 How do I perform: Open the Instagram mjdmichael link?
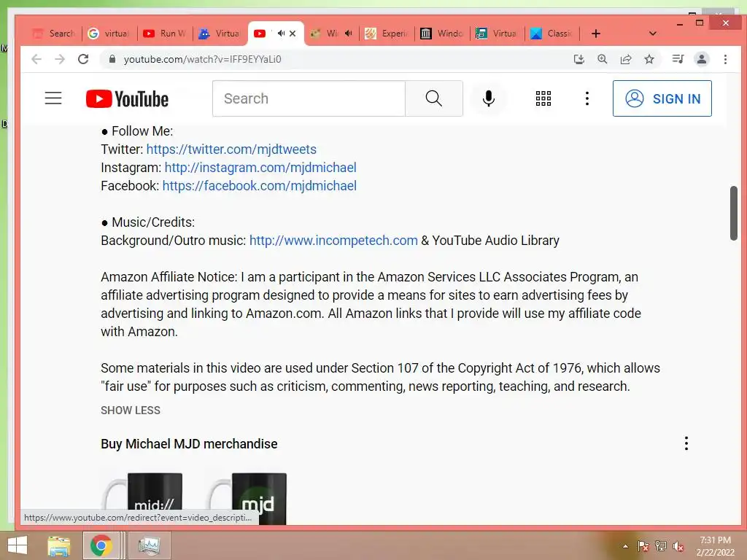click(260, 168)
